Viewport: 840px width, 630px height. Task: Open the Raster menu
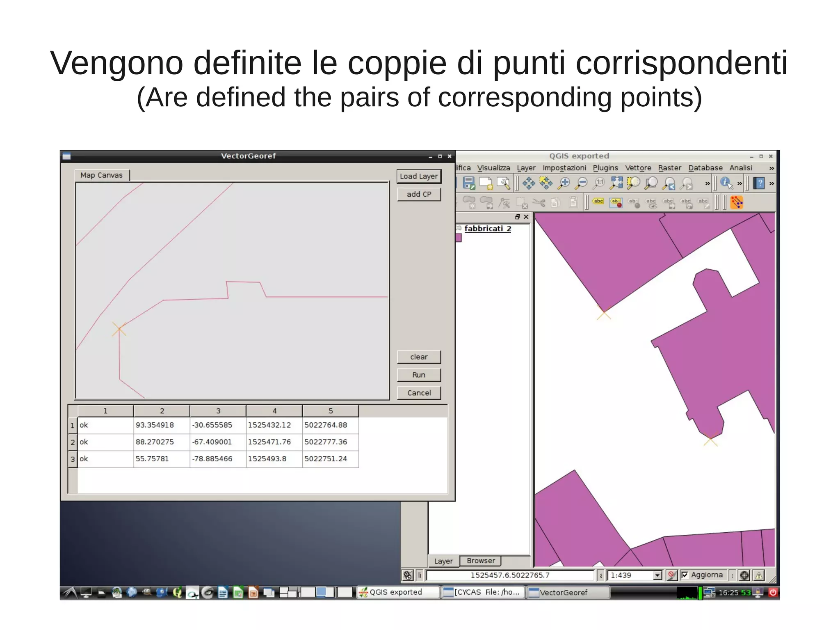pos(669,168)
